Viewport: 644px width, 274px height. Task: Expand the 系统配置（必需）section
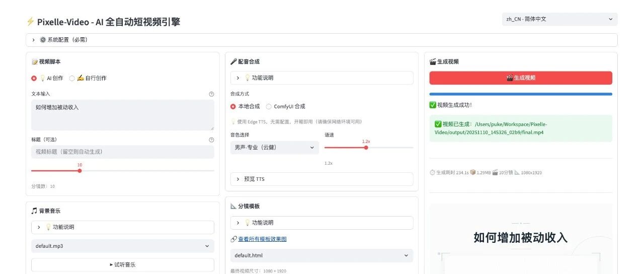(x=321, y=40)
